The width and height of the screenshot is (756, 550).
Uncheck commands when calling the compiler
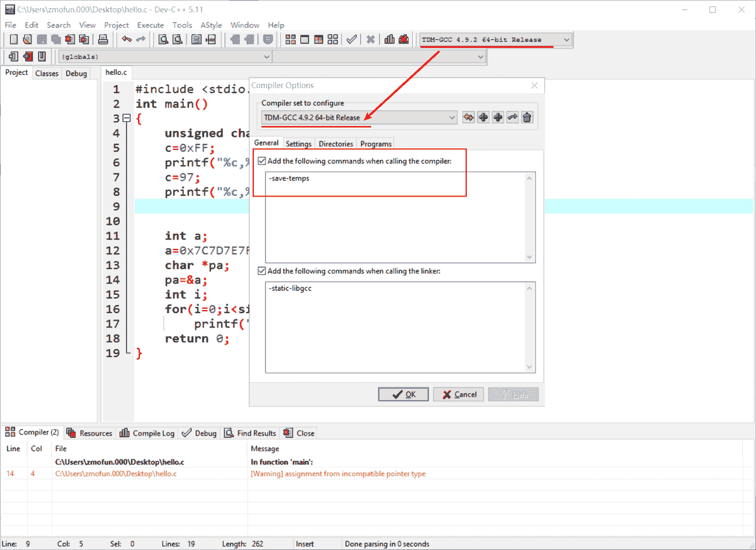(262, 161)
